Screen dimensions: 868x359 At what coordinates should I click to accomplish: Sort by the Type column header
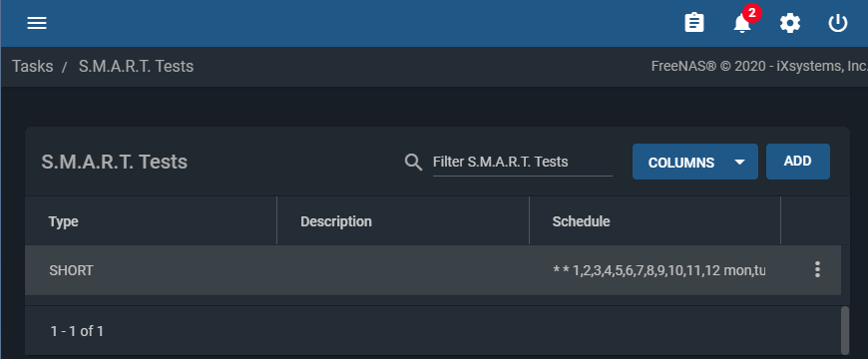[x=63, y=221]
